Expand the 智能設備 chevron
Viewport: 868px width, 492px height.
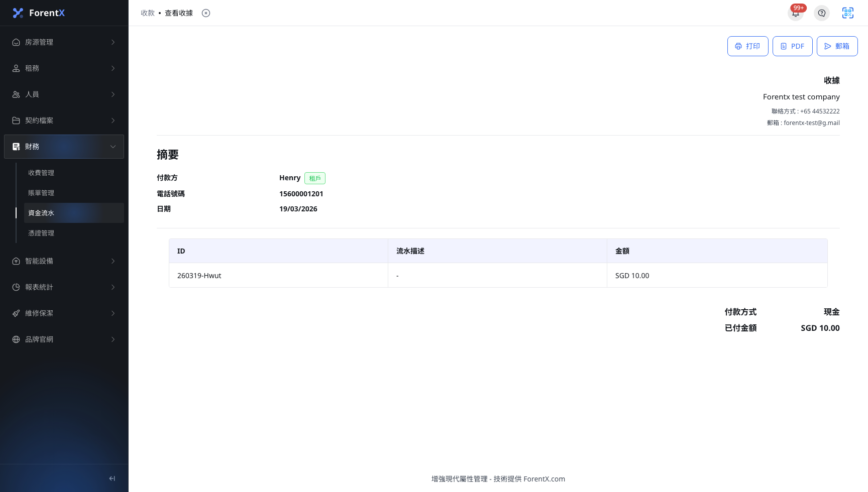(x=113, y=261)
